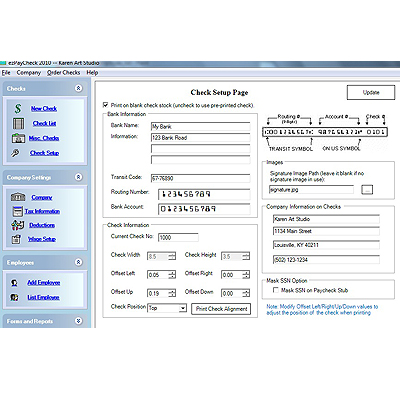
Task: Click the Bank Account number field
Action: click(204, 209)
